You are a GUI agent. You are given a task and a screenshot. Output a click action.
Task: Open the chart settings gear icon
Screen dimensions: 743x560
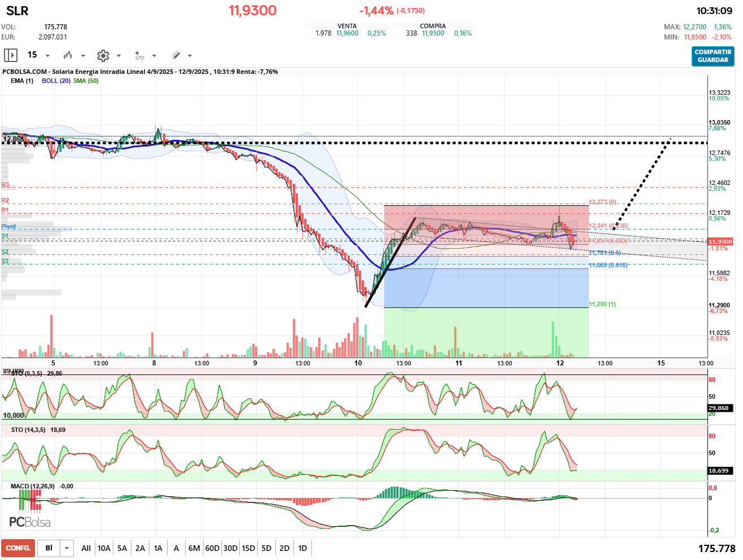103,55
